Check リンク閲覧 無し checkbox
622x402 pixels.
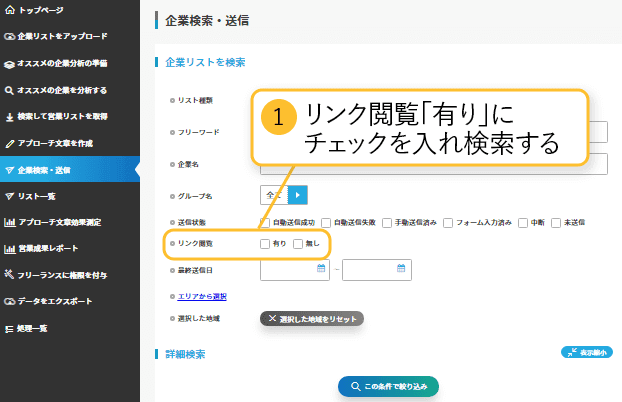[298, 244]
